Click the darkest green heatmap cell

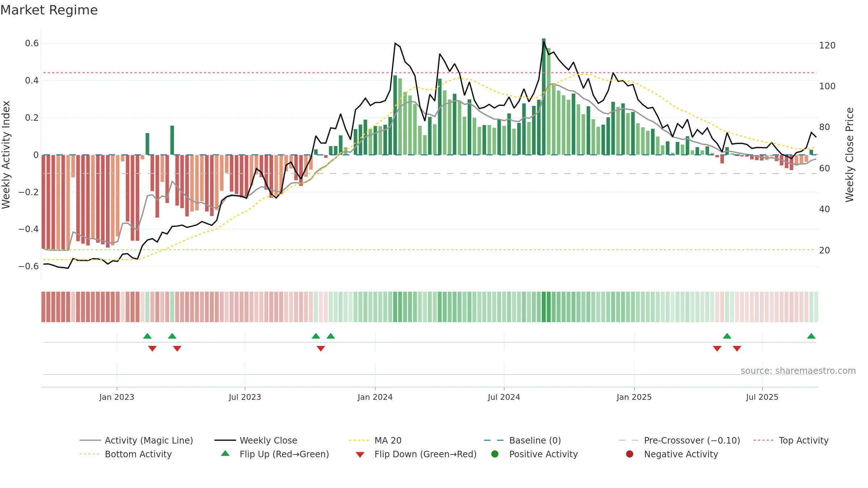[544, 307]
